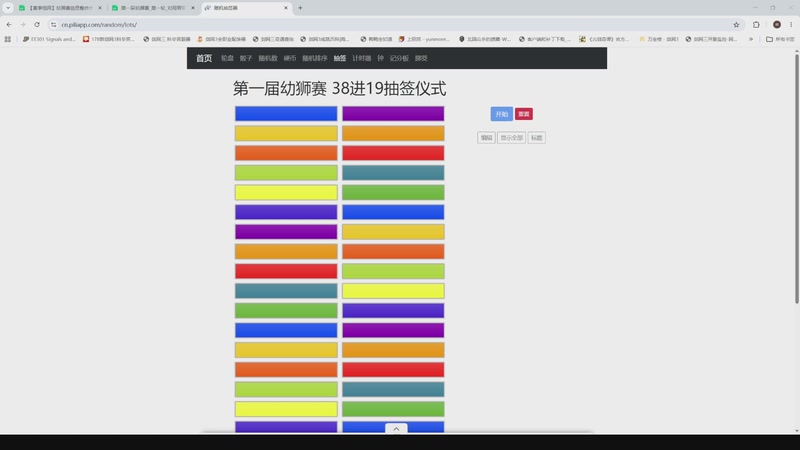This screenshot has width=800, height=450.
Task: Open the 首页 home nav item
Action: click(204, 58)
